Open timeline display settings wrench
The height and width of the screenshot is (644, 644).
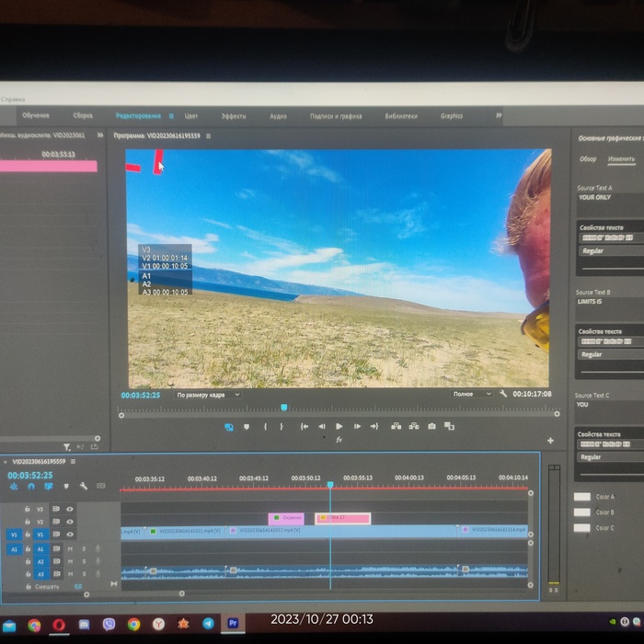[84, 487]
